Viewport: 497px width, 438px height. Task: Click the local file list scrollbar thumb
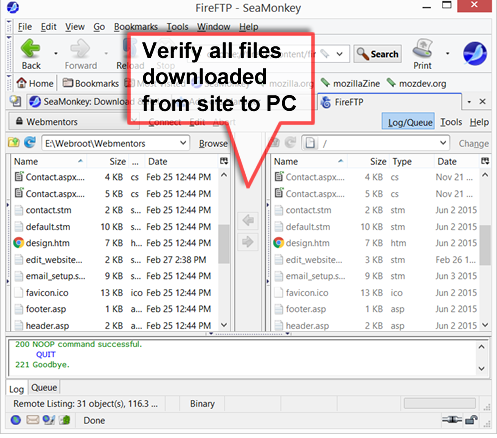coord(224,244)
